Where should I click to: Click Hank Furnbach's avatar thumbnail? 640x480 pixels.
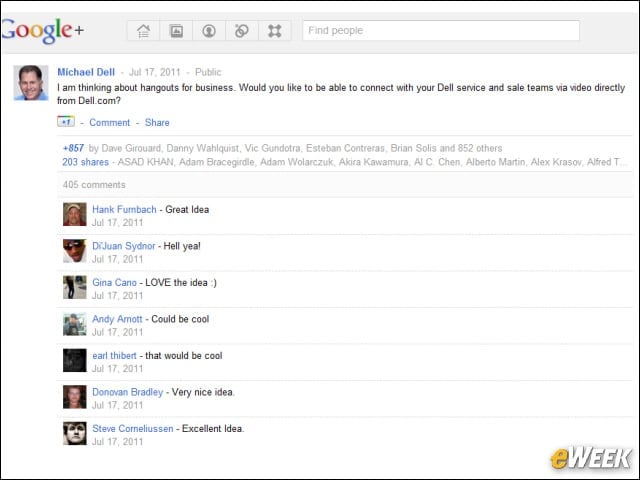click(75, 214)
